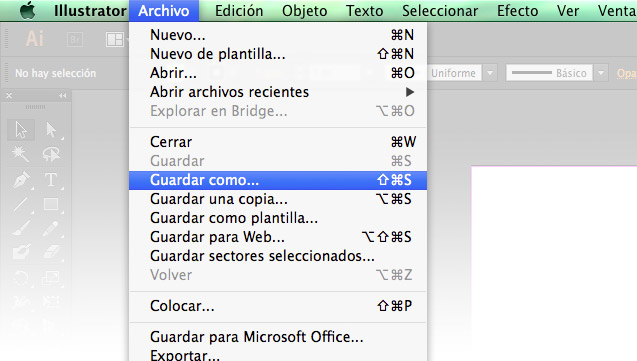The image size is (637, 361).
Task: Click Colocar... in the Archivo menu
Action: [278, 306]
